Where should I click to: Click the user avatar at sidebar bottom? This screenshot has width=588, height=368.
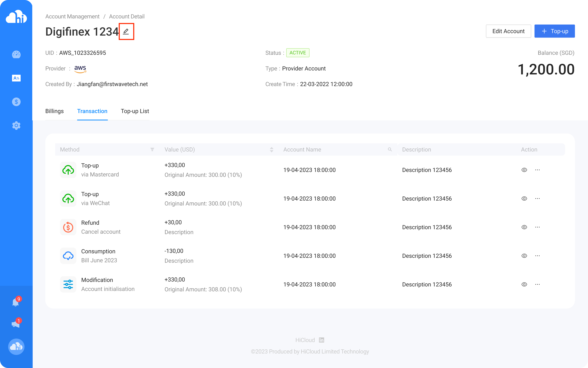16,347
